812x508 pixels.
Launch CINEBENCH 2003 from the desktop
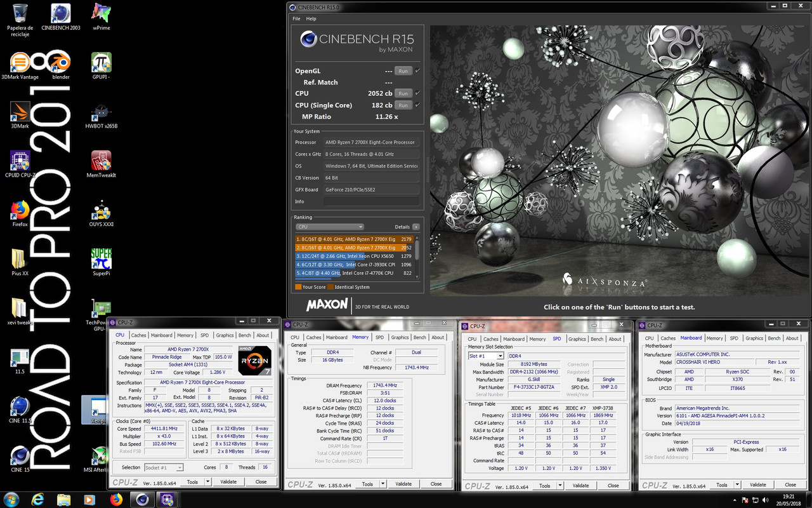point(61,18)
